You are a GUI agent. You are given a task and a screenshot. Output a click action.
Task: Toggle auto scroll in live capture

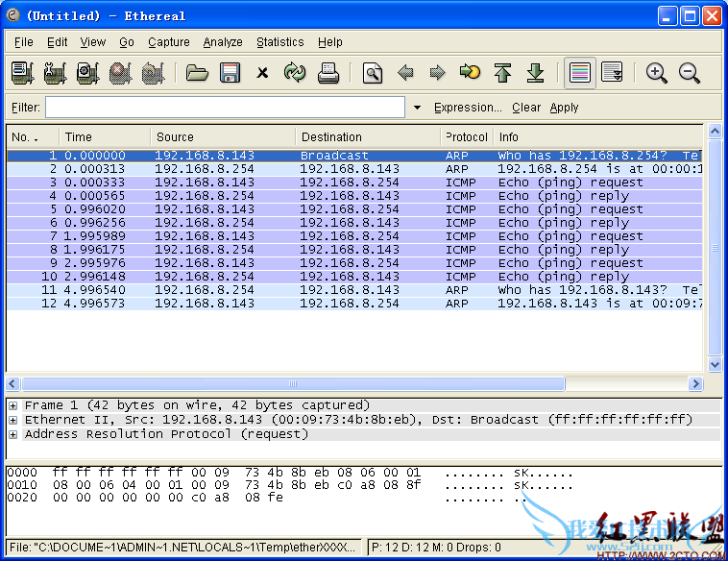612,73
